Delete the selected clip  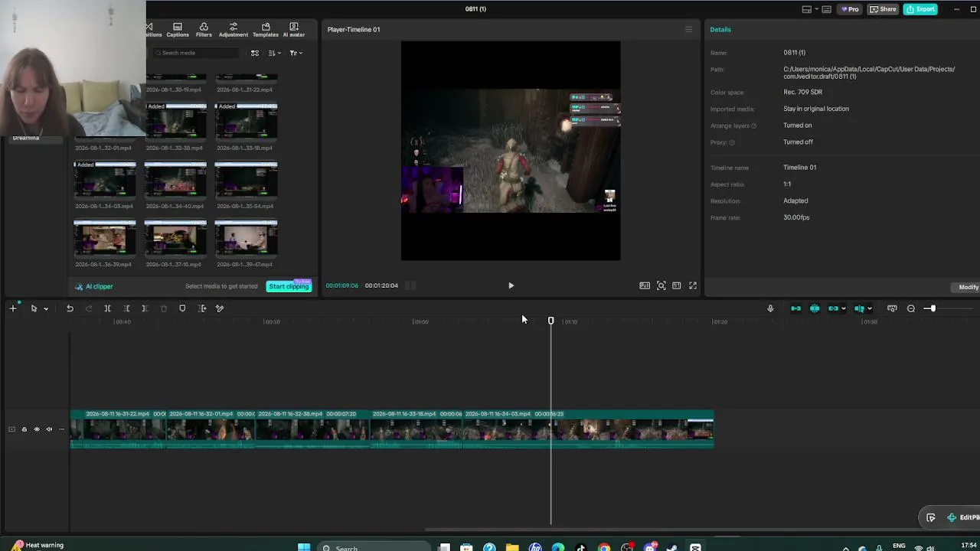pos(163,308)
